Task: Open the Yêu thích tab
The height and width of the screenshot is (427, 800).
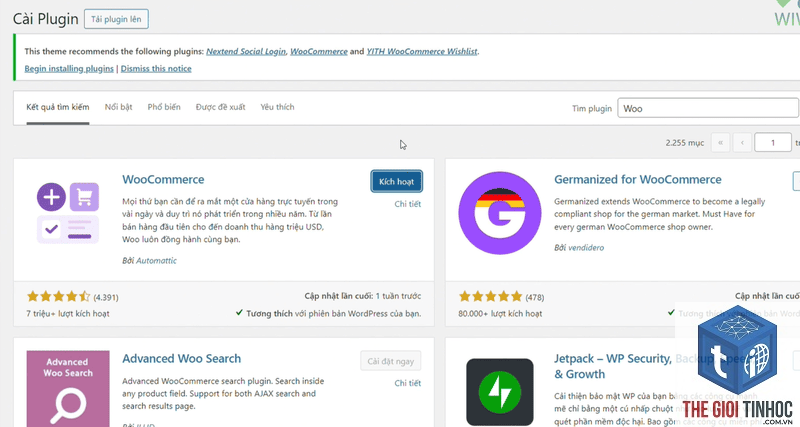Action: point(277,107)
